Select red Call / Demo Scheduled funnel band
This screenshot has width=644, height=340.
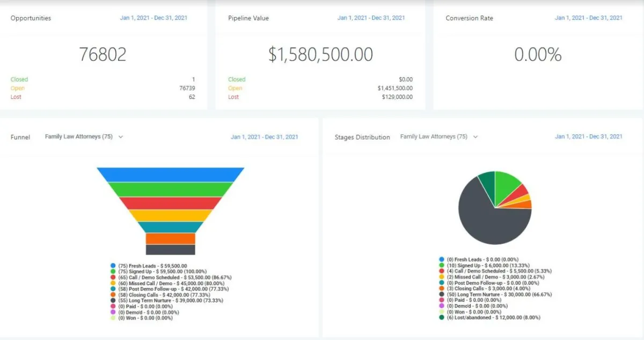click(x=171, y=203)
